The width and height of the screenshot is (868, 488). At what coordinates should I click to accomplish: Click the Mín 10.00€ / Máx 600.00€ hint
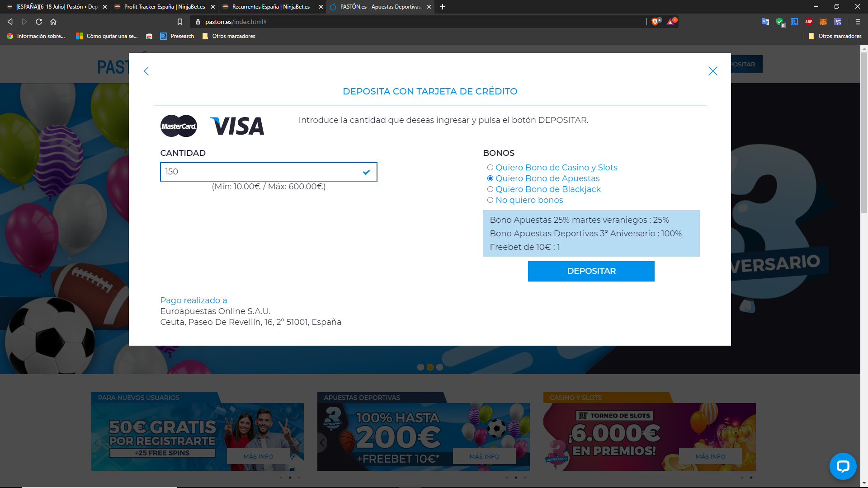(x=269, y=187)
